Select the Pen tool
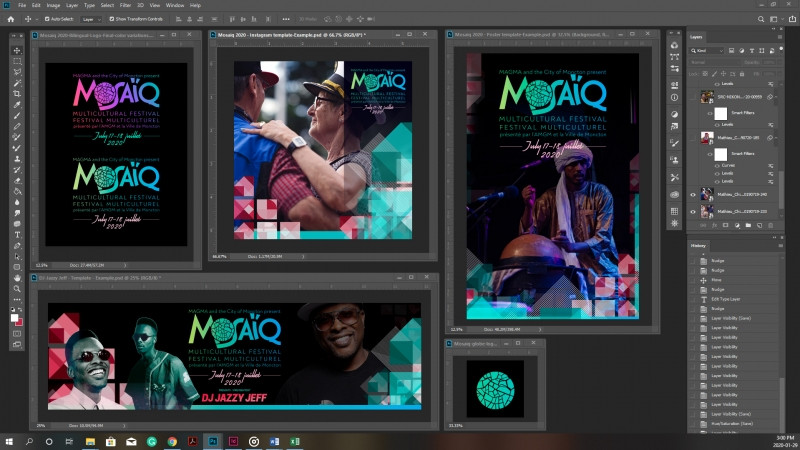800x450 pixels. click(17, 245)
